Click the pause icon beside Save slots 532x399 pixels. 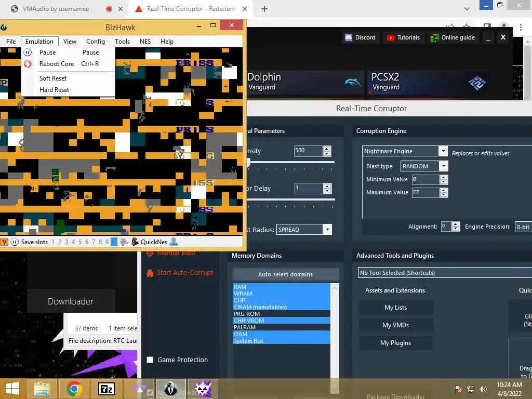(15, 242)
